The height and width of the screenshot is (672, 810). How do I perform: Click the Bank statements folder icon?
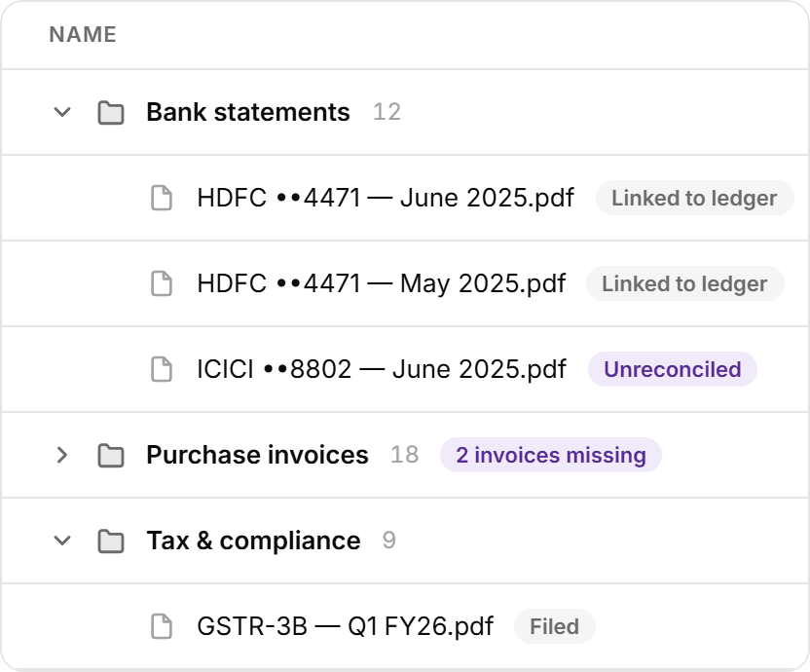[x=111, y=112]
